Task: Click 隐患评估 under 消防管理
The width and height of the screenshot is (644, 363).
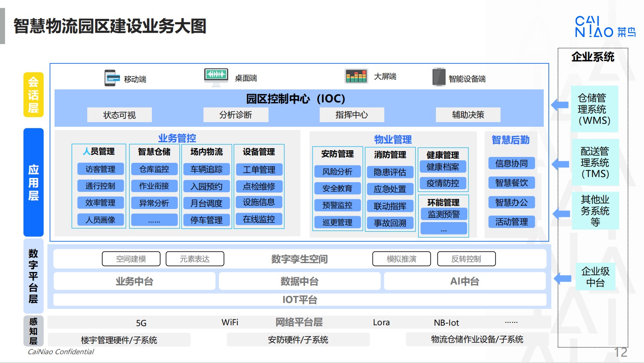Action: [390, 172]
